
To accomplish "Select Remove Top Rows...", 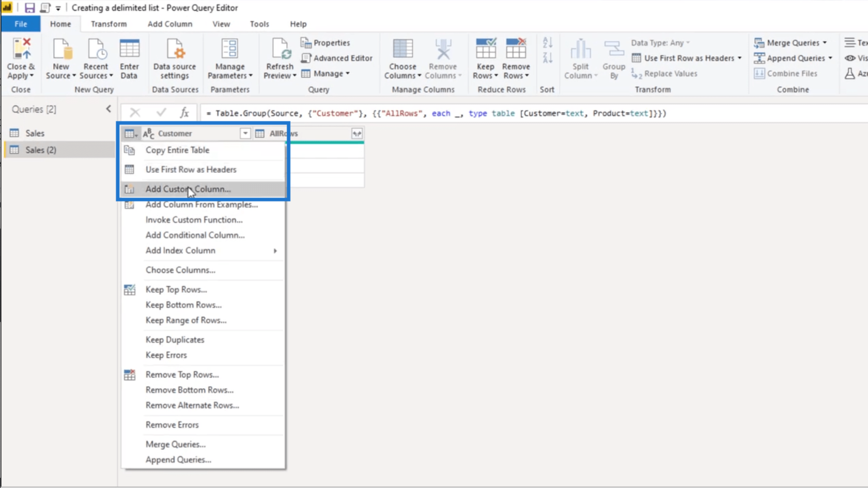I will click(x=203, y=375).
